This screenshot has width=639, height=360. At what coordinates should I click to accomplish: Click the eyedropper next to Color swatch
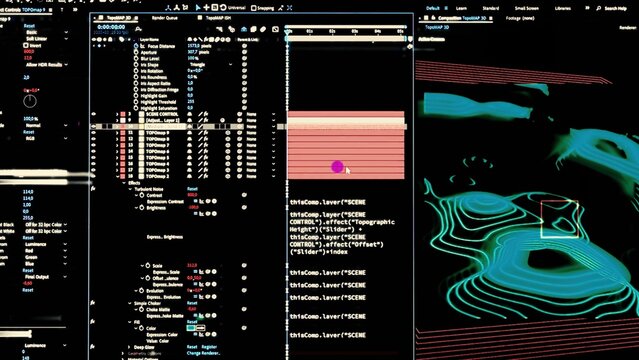point(201,328)
